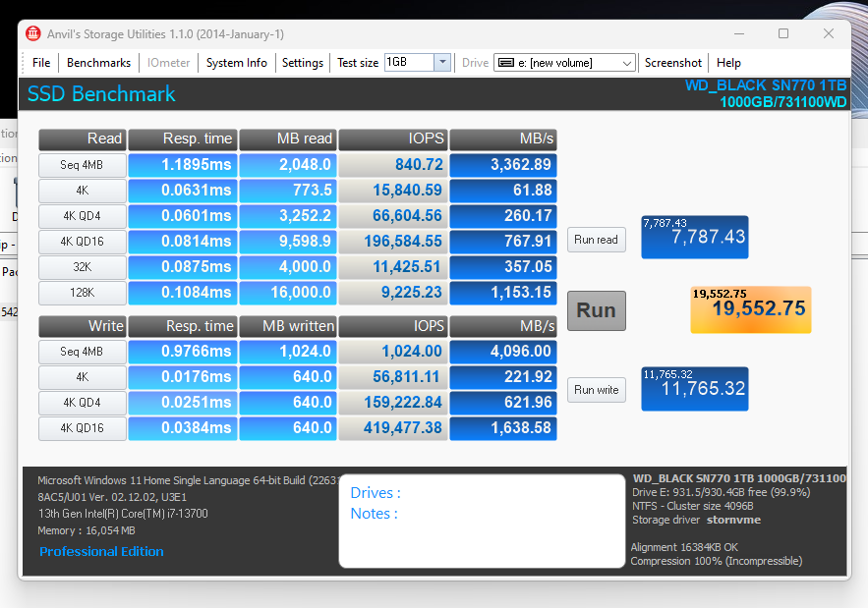Click the 56,811.11 IOPS value
The height and width of the screenshot is (608, 868).
click(392, 377)
